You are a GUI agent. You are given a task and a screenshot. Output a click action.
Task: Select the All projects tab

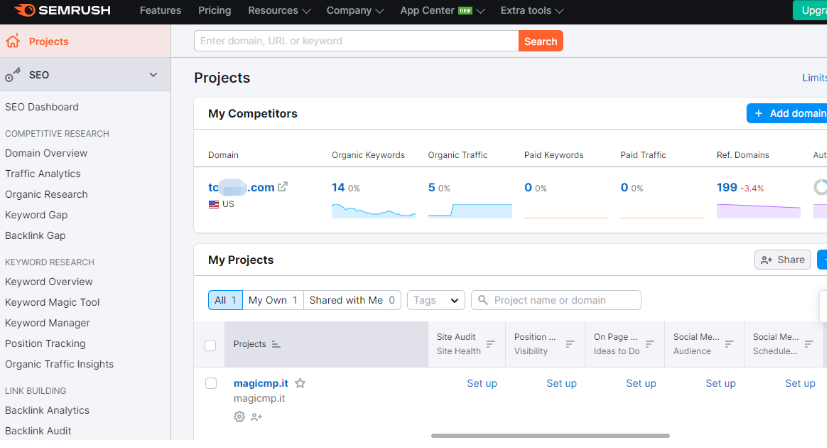point(225,300)
